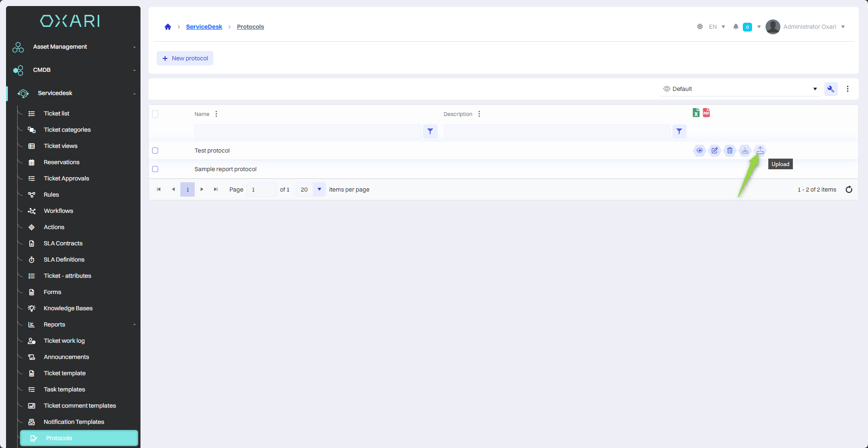
Task: Download the Test protocol file
Action: click(745, 150)
